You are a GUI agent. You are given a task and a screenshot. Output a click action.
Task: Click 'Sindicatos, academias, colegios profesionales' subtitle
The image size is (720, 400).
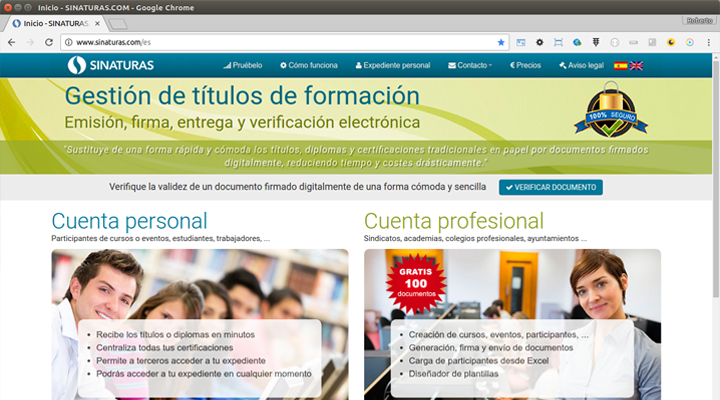tap(475, 238)
